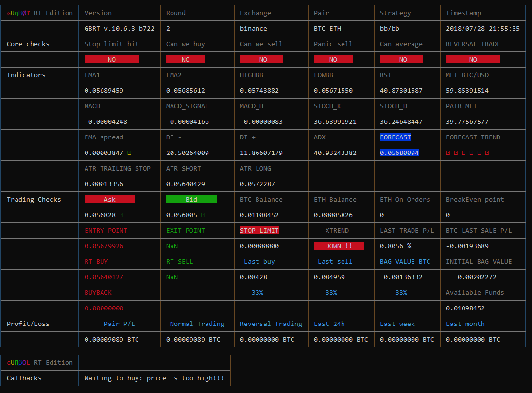532x393 pixels.
Task: Click the Available Funds value 0.01098452
Action: coord(465,308)
